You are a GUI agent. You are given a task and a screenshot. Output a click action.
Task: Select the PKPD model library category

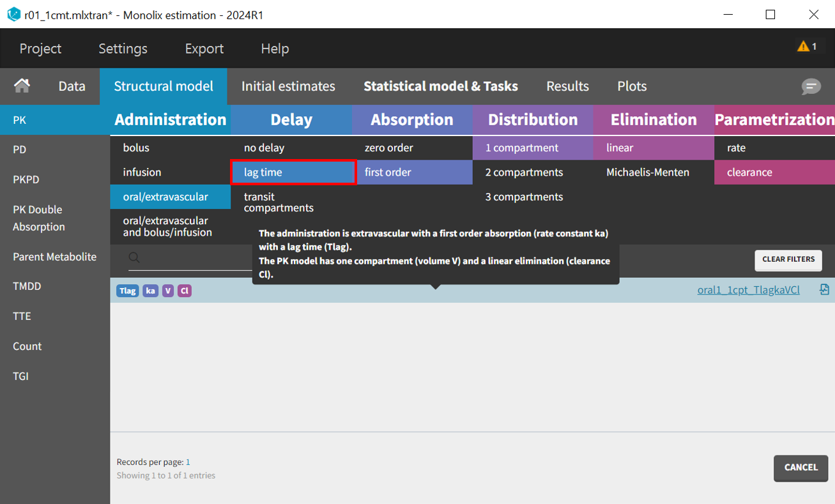(x=26, y=179)
